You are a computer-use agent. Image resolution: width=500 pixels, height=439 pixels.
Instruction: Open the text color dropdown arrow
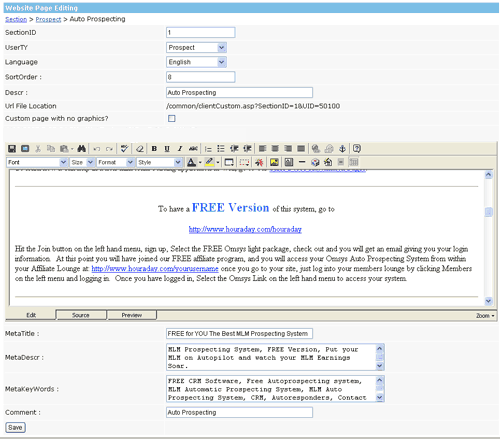click(200, 163)
